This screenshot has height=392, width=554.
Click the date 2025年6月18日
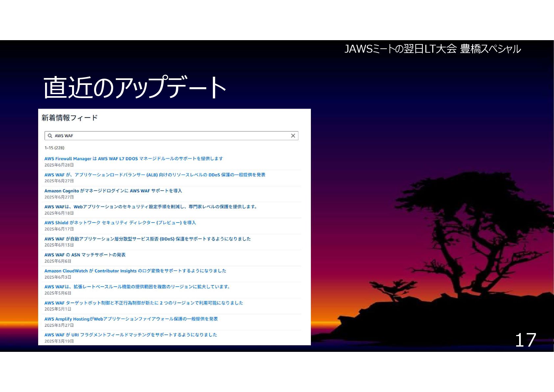tap(59, 213)
